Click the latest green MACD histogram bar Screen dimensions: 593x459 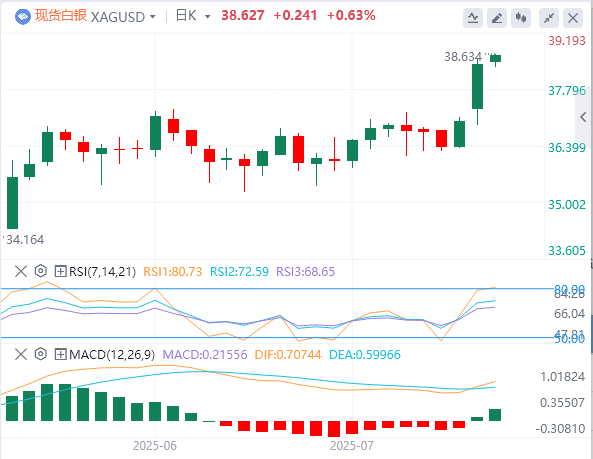pos(495,415)
